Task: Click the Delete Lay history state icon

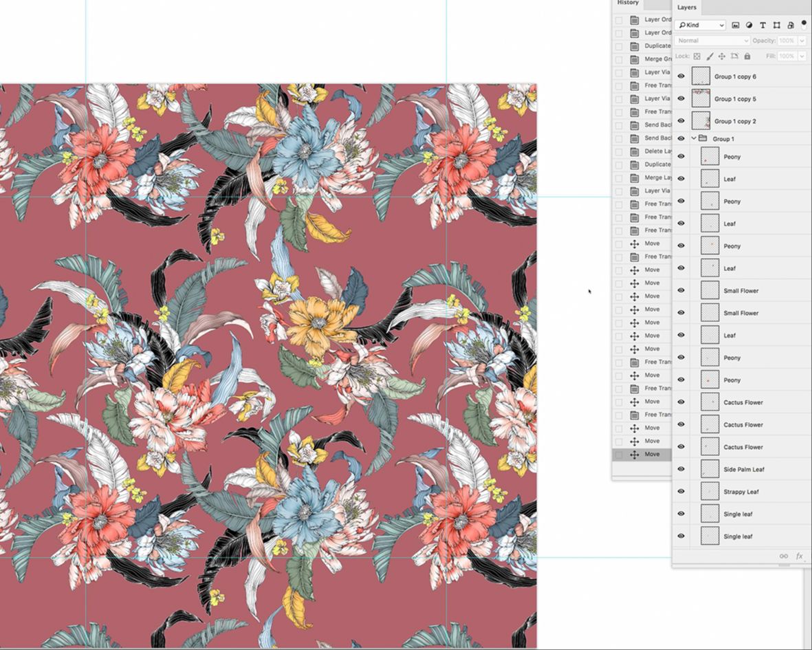Action: pyautogui.click(x=635, y=151)
